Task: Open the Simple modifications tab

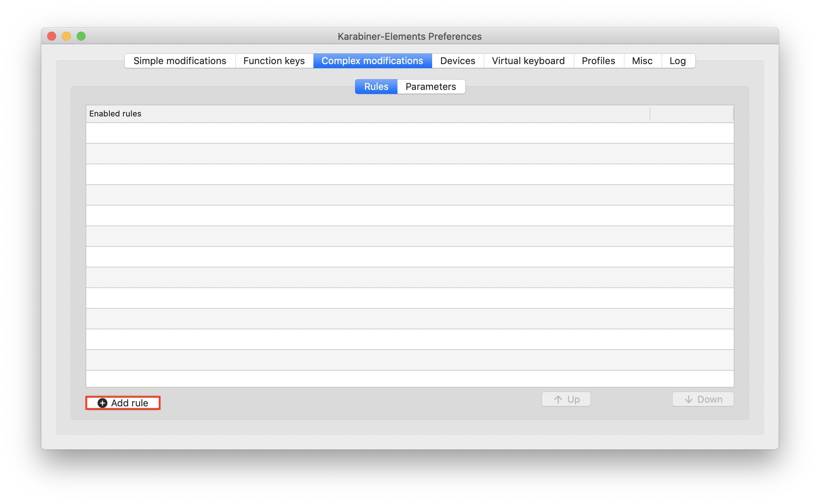Action: coord(180,61)
